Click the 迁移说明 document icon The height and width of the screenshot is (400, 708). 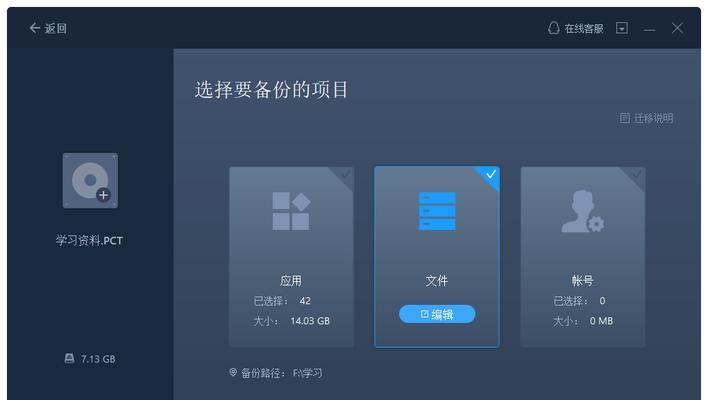point(624,118)
